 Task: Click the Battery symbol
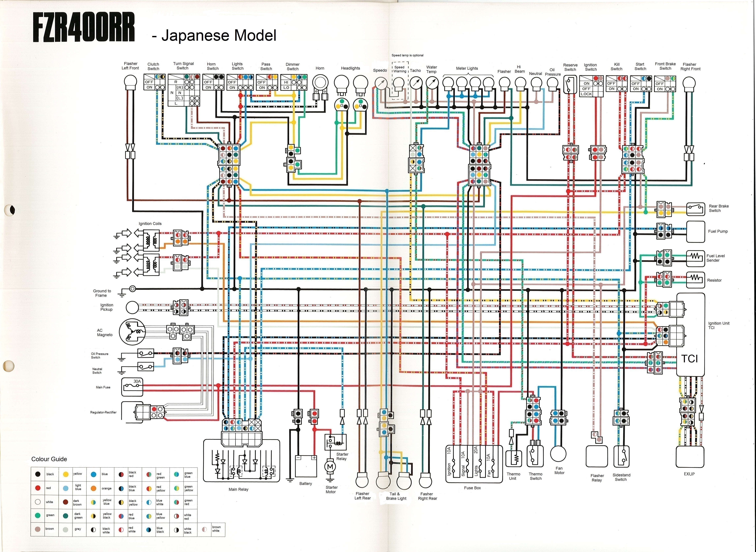(306, 466)
